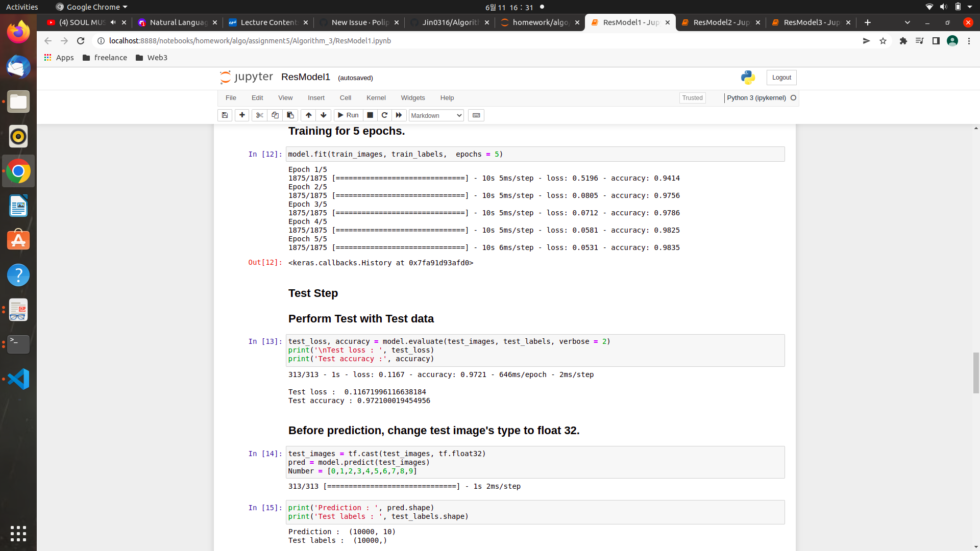This screenshot has width=980, height=551.
Task: Cut selected cells with scissors icon
Action: (259, 115)
